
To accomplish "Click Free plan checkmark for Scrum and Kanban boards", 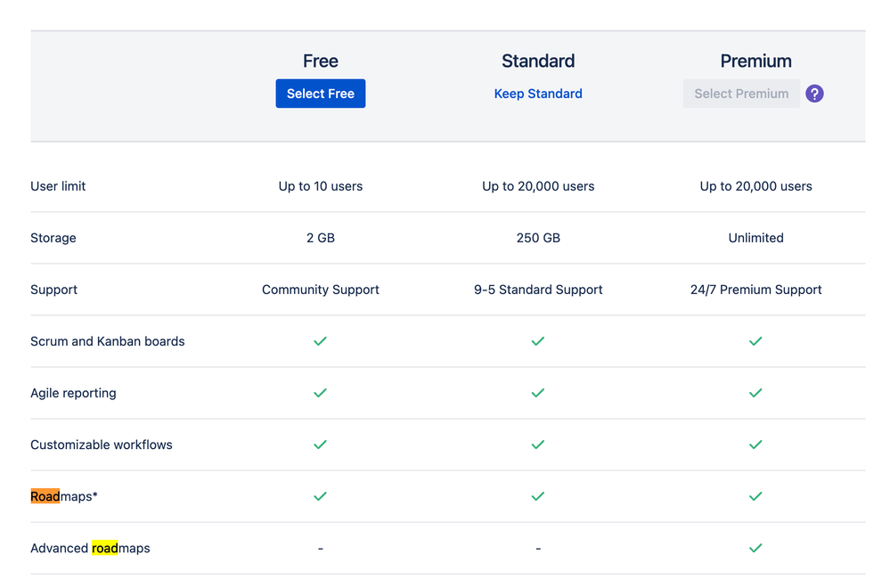I will coord(321,341).
